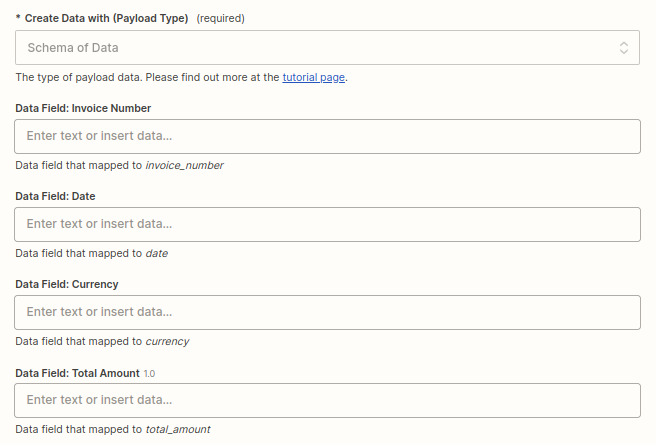Click into the Date data field
656x444 pixels.
coord(327,225)
